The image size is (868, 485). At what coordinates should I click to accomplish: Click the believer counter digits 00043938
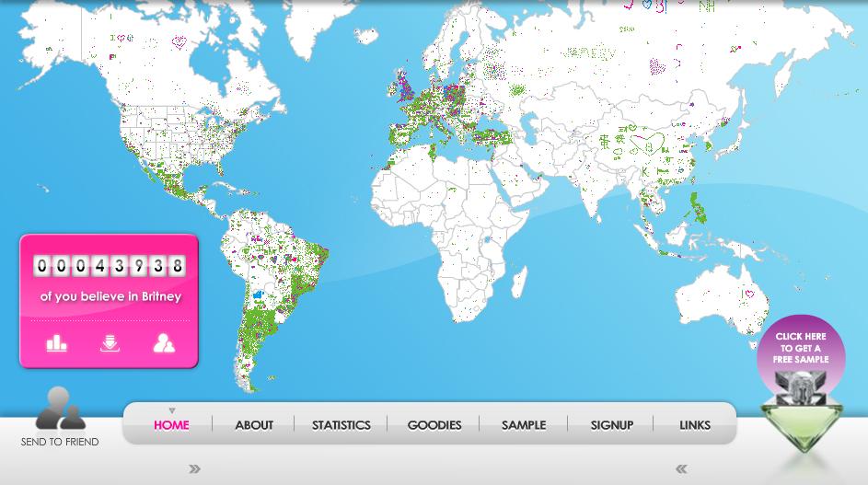coord(109,266)
